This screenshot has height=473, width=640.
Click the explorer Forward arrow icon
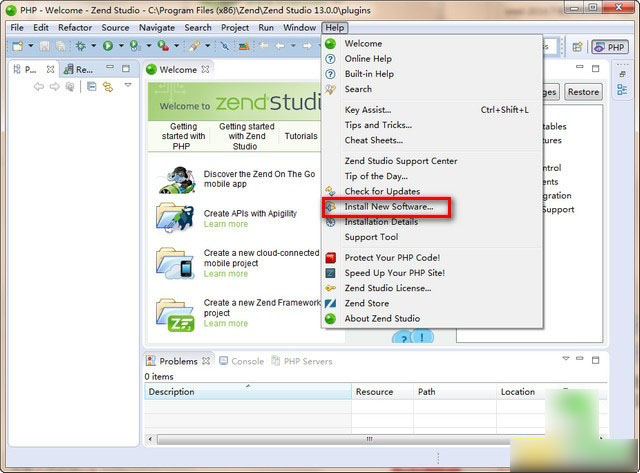54,87
